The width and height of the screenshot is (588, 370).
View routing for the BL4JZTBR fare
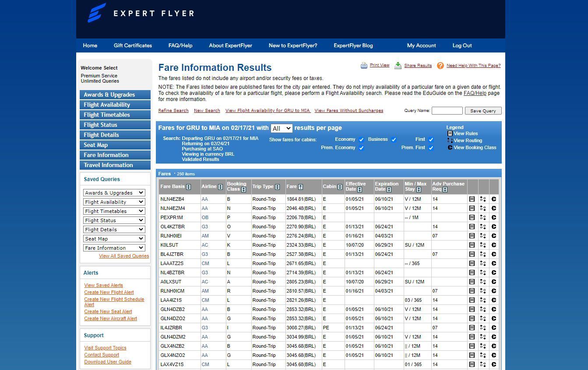click(x=483, y=254)
